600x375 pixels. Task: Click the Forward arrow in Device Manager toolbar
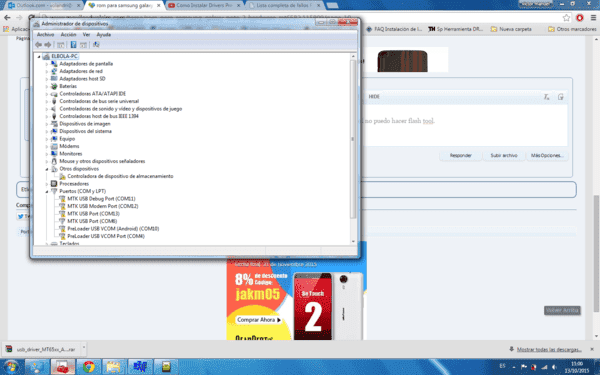(48, 45)
